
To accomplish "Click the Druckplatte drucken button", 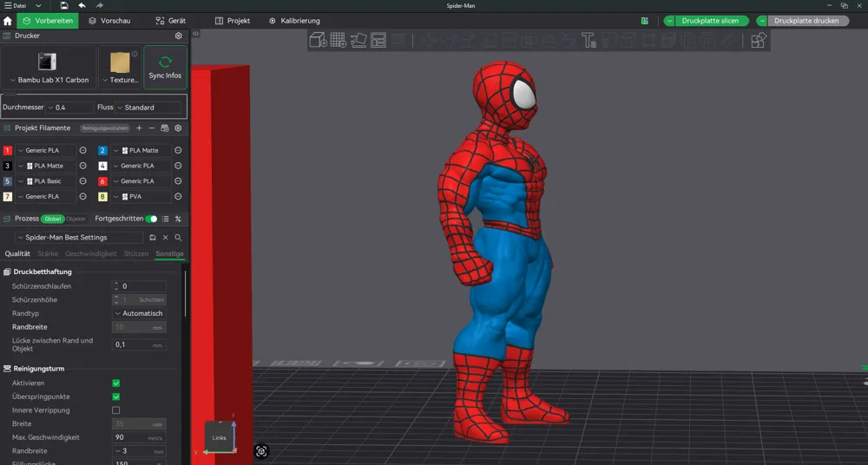I will pyautogui.click(x=806, y=21).
